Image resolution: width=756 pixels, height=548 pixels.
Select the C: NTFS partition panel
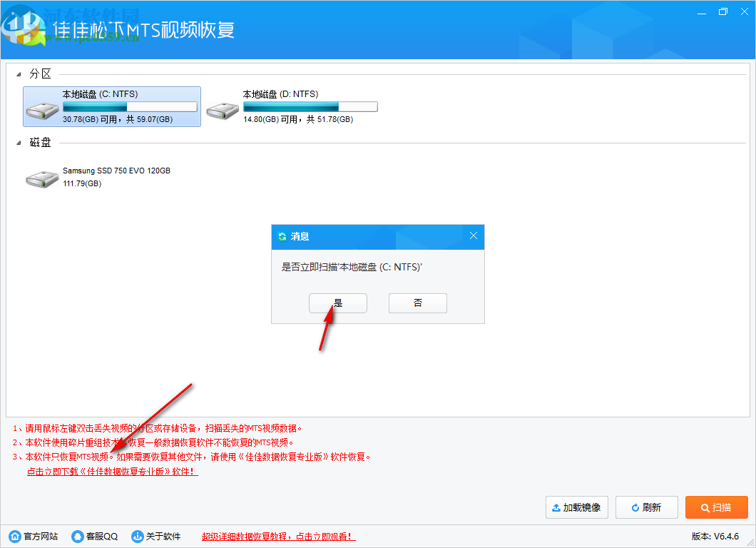pos(111,106)
